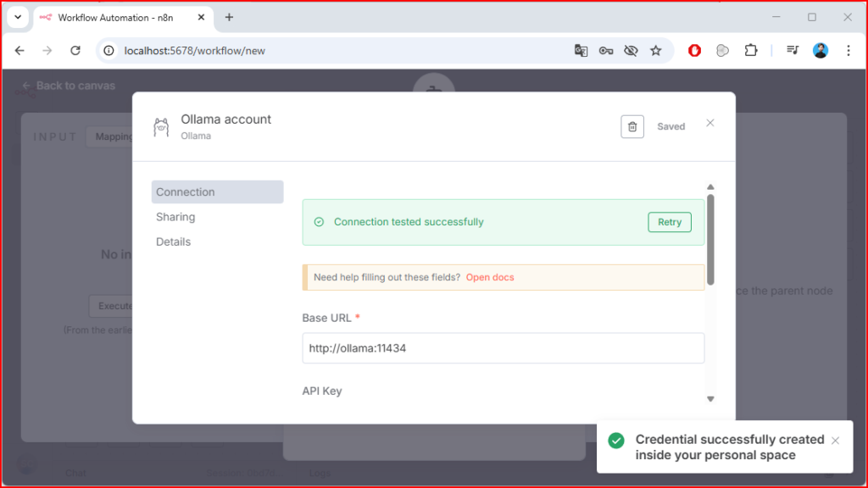This screenshot has width=868, height=488.
Task: Click into the Base URL input field
Action: [503, 348]
